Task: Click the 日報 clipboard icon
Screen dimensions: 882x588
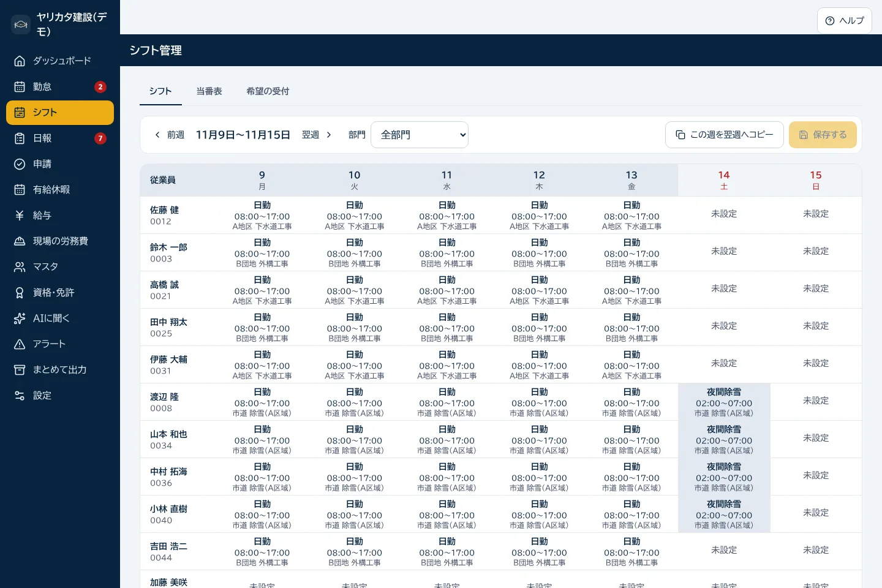Action: click(20, 138)
